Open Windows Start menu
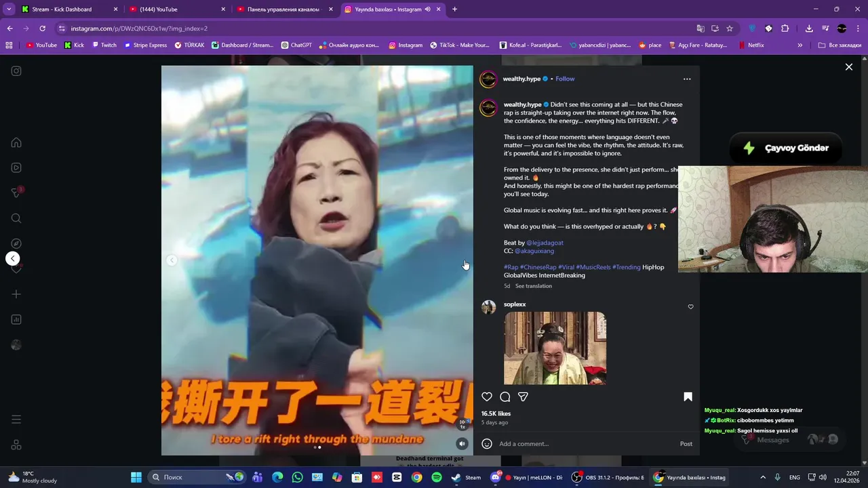This screenshot has width=868, height=488. pos(136,477)
